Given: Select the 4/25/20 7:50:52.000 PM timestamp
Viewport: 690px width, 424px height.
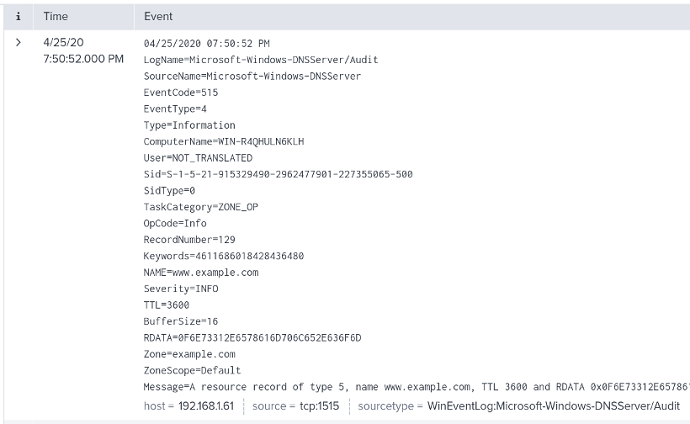Looking at the screenshot, I should point(83,51).
